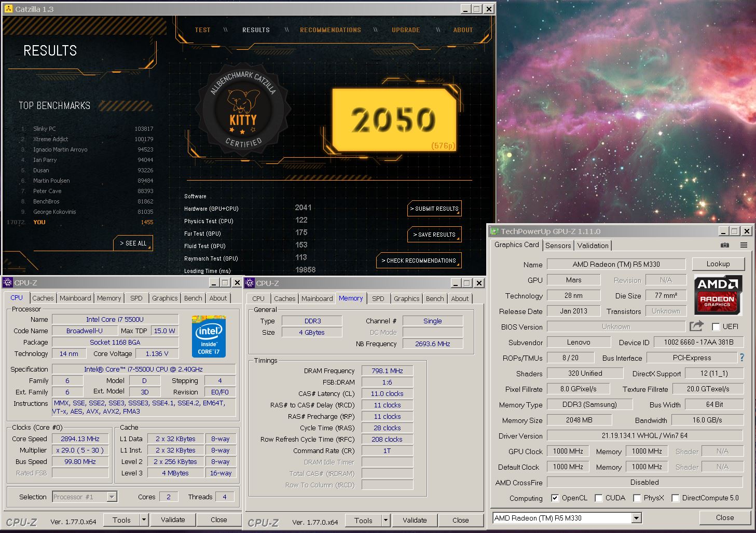The image size is (756, 533).
Task: Open ABOUT in Catzilla navigation
Action: [463, 30]
